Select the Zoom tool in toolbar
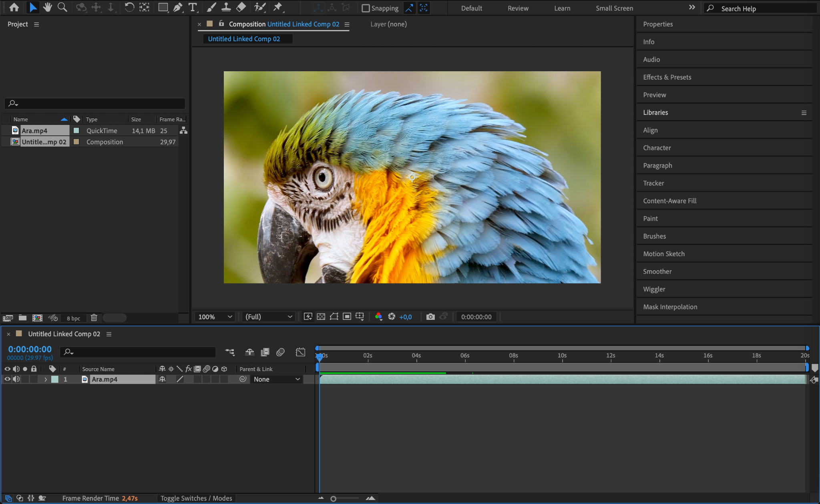 tap(62, 7)
